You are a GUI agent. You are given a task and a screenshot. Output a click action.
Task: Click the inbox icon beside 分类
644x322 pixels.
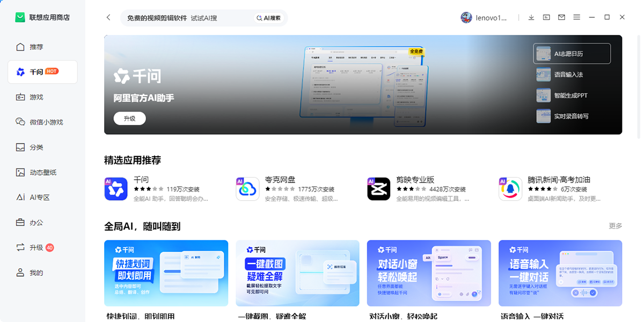[x=20, y=147]
